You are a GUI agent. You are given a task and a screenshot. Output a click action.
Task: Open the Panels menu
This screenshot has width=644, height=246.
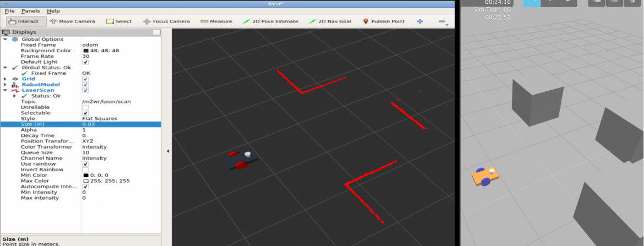31,11
